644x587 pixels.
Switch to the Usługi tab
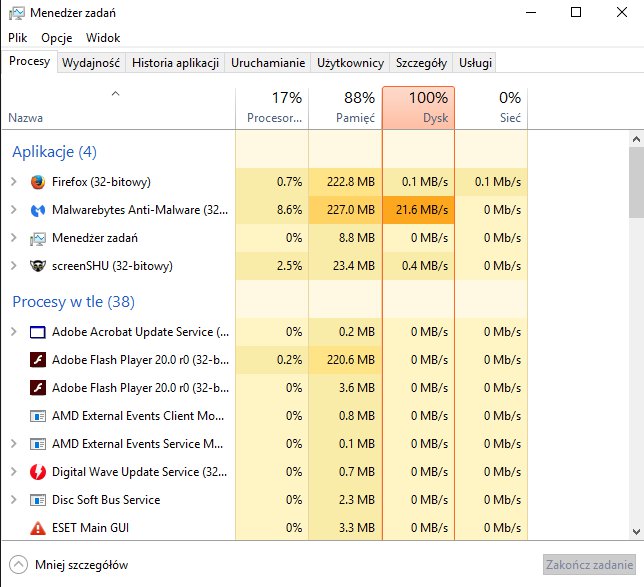475,63
